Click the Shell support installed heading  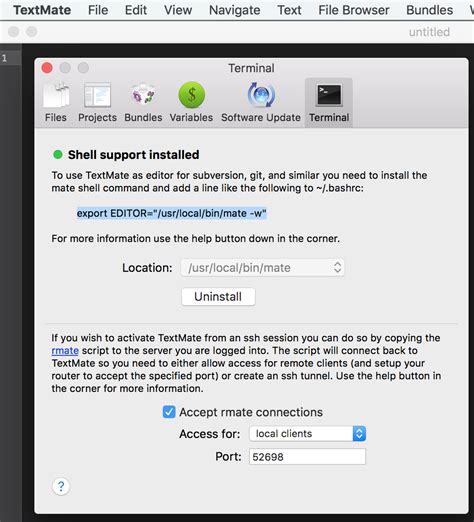click(134, 155)
